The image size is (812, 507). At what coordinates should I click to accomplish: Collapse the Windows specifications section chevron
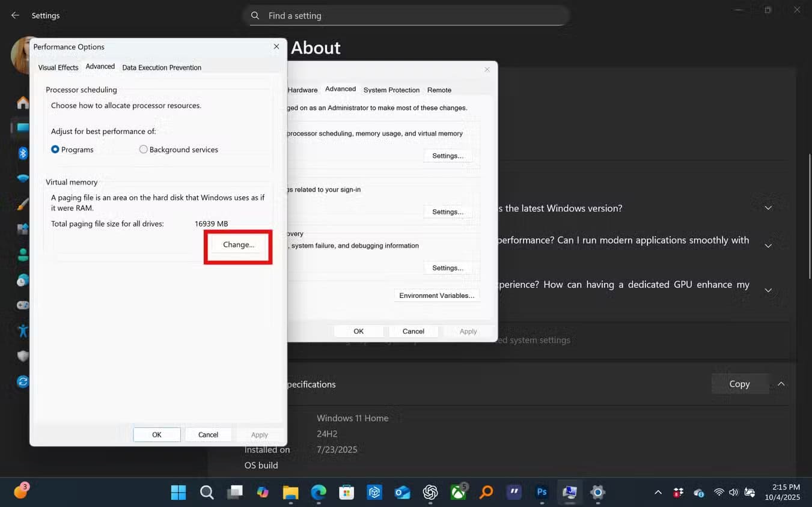coord(781,384)
